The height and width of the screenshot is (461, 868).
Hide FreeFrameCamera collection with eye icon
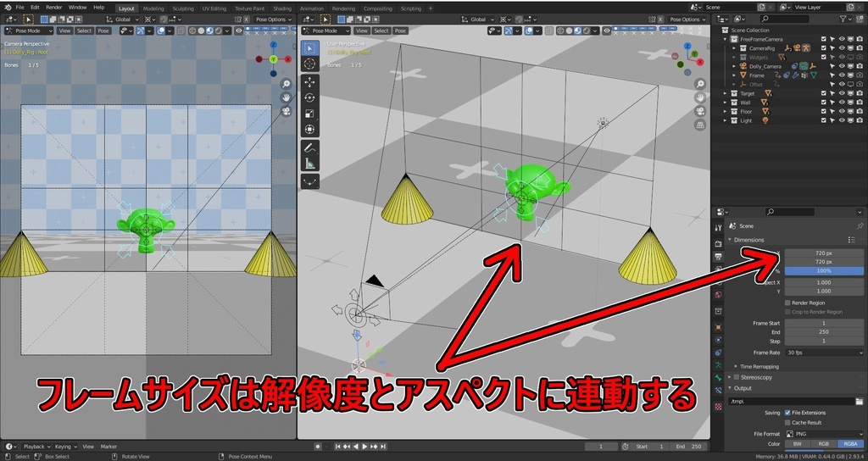842,39
